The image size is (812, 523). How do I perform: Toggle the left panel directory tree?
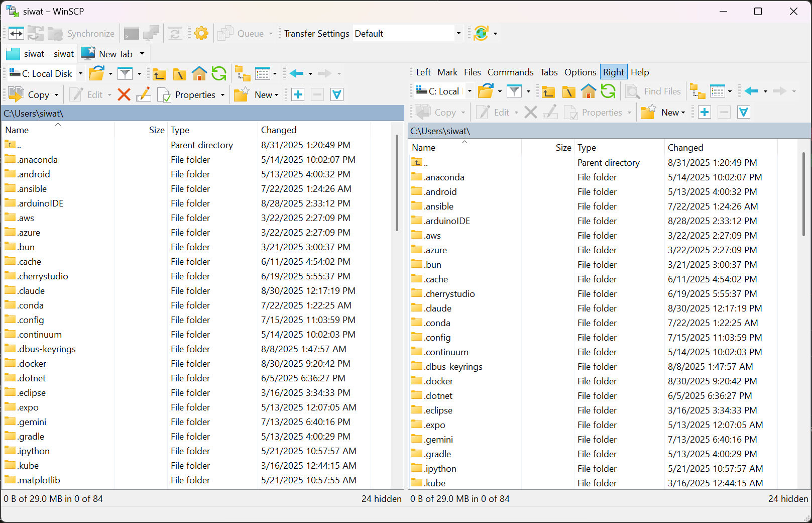coord(243,74)
